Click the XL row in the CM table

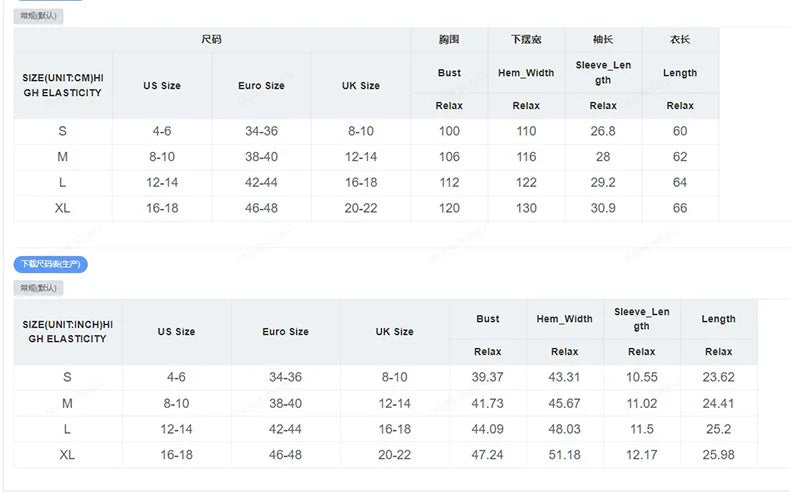[62, 208]
